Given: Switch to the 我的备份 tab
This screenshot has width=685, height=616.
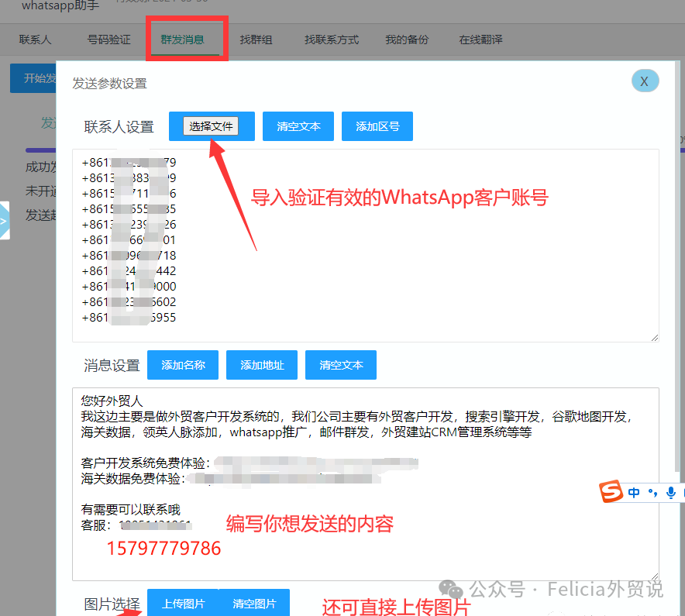Looking at the screenshot, I should 407,40.
